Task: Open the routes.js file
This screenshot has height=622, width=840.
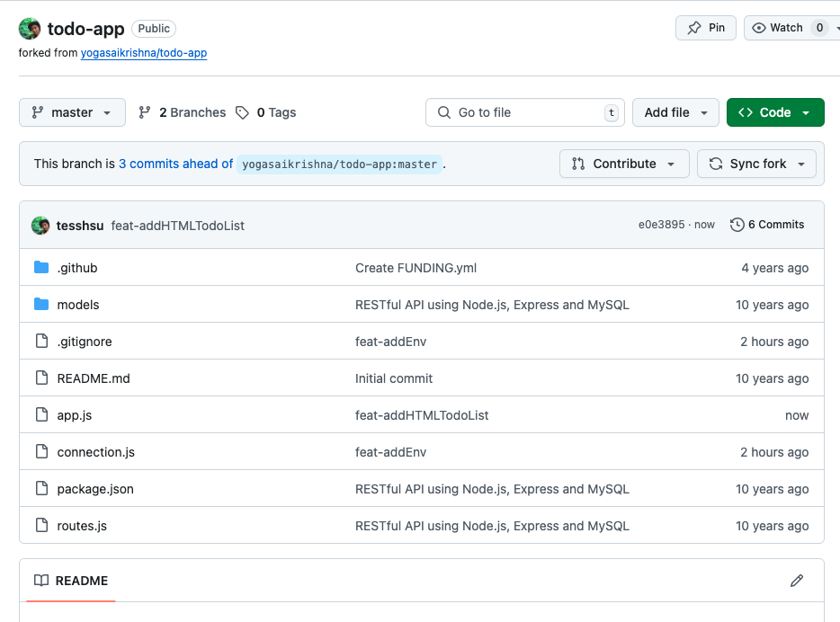Action: (82, 526)
